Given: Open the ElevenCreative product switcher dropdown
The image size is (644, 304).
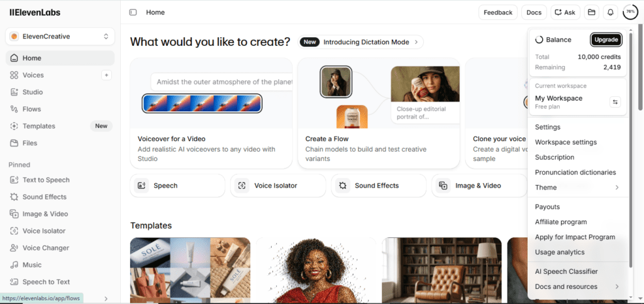Looking at the screenshot, I should [x=60, y=37].
